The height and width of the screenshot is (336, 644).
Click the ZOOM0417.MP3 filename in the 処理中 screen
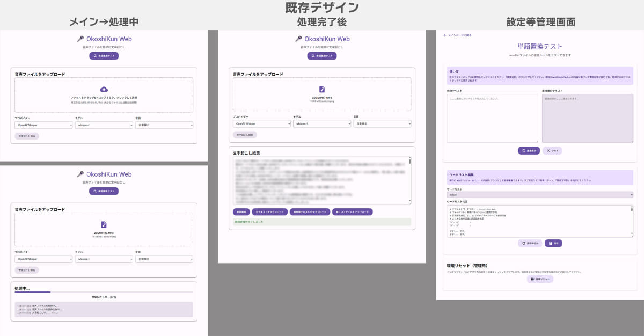click(104, 233)
